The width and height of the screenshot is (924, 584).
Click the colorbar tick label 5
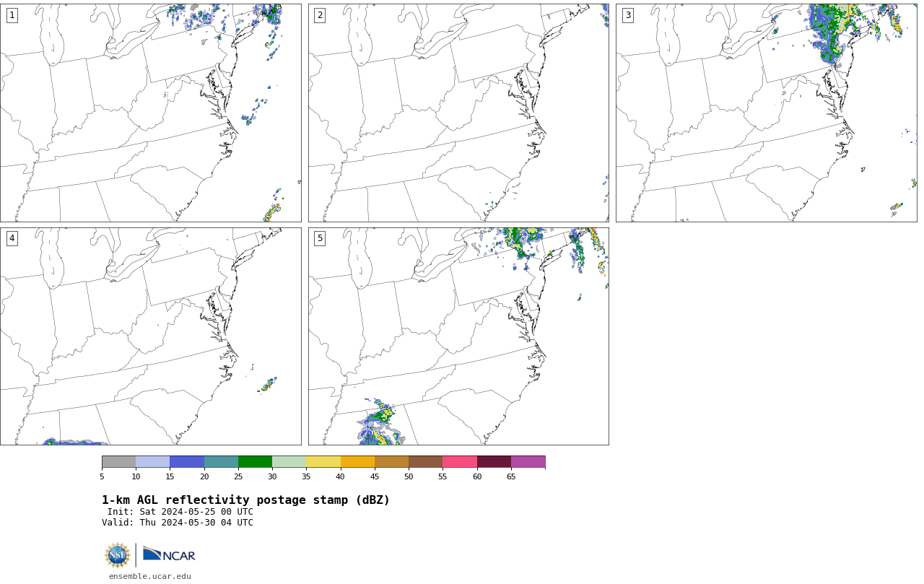[x=102, y=476]
